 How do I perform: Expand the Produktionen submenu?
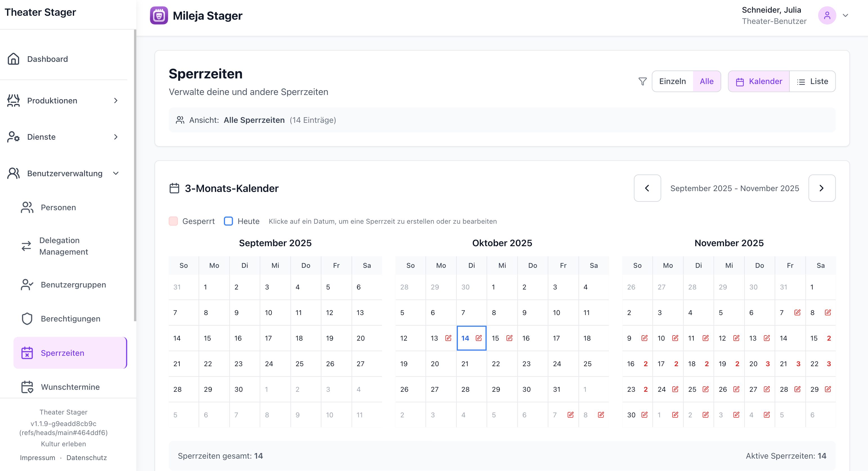[116, 101]
